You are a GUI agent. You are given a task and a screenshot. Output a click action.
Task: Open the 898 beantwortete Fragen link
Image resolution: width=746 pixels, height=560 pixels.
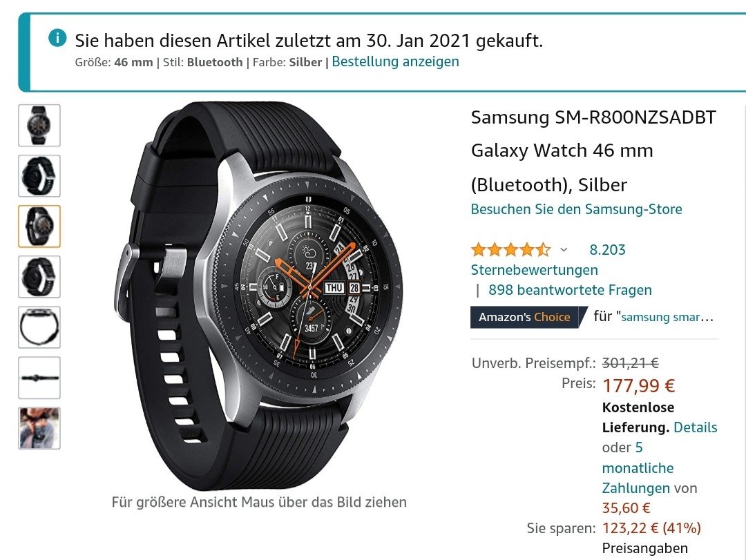(570, 290)
